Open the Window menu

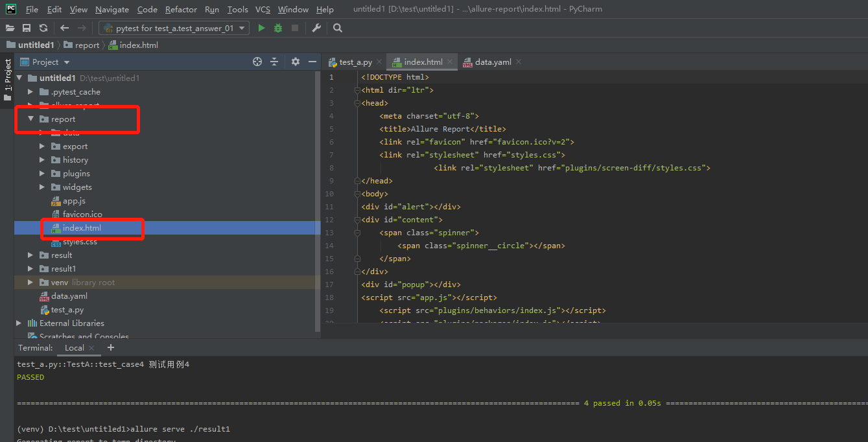[x=293, y=10]
